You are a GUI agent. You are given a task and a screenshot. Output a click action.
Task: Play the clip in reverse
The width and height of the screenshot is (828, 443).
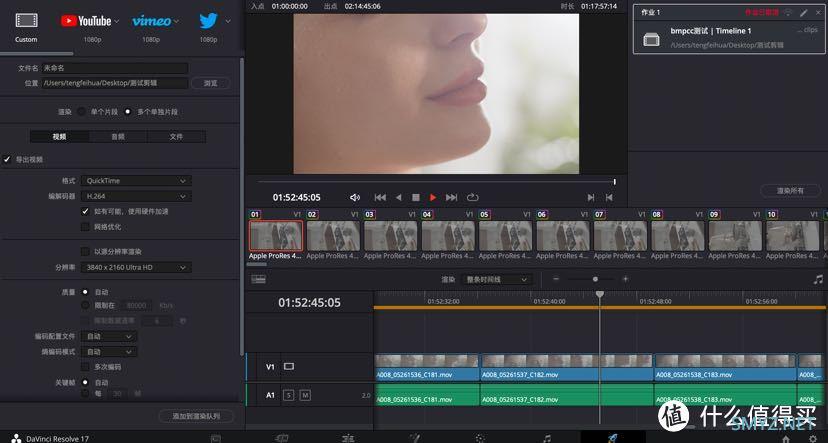coord(399,197)
